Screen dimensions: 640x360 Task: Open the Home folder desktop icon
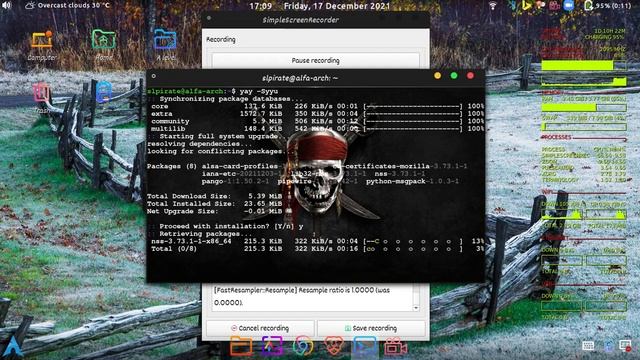pyautogui.click(x=103, y=40)
